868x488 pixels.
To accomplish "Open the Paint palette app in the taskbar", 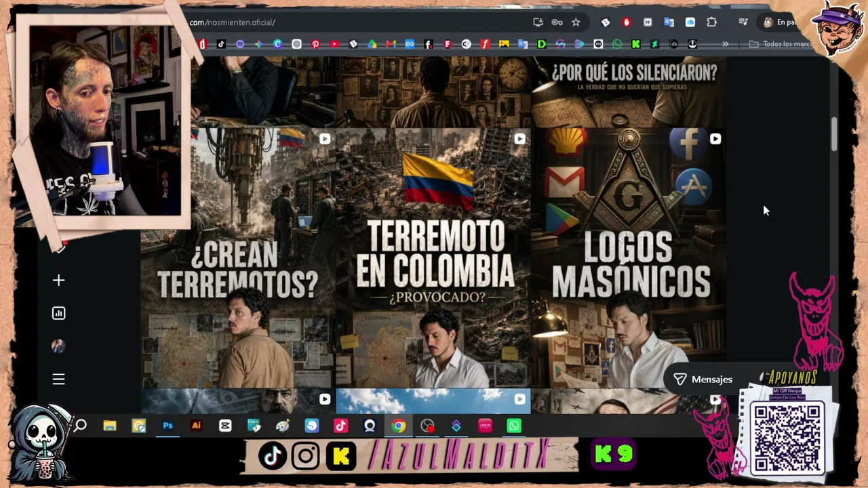I will point(283,426).
